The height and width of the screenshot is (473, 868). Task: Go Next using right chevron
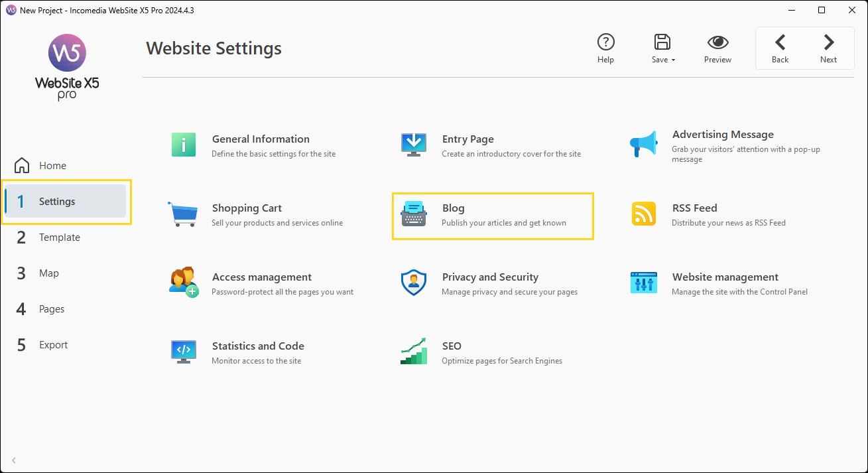[829, 42]
